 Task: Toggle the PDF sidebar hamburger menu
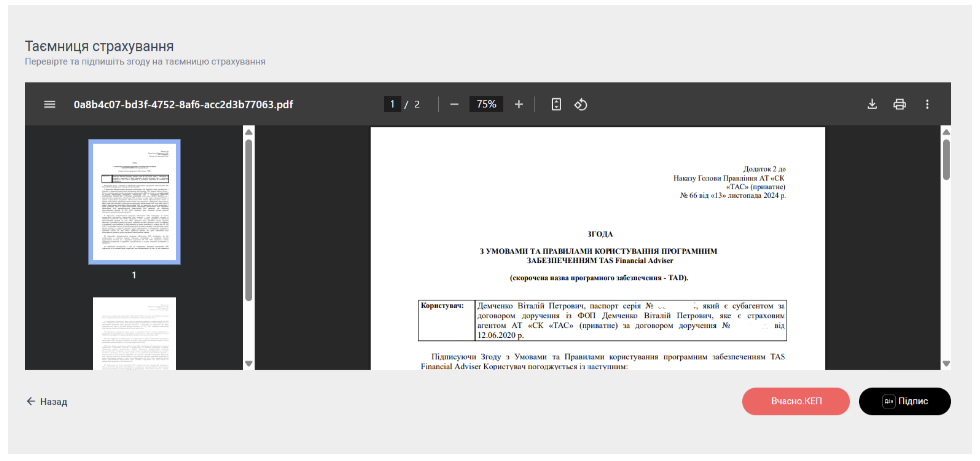pos(49,104)
